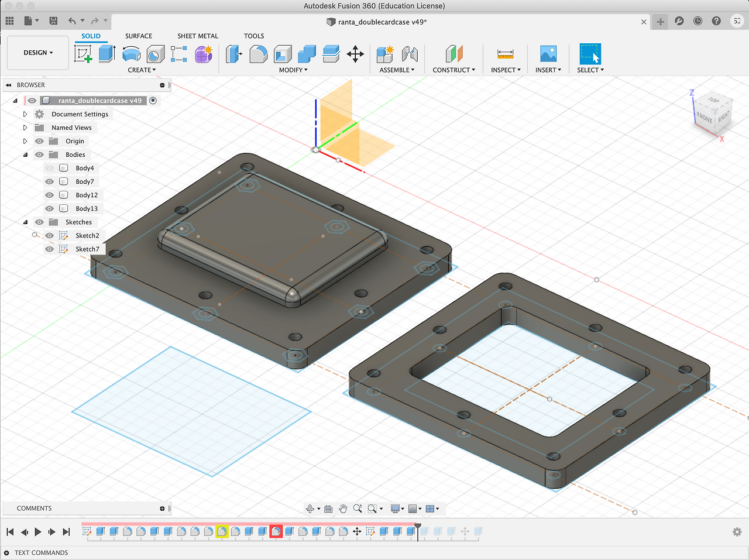This screenshot has height=560, width=749.
Task: Open the CREATE dropdown menu
Action: [142, 70]
